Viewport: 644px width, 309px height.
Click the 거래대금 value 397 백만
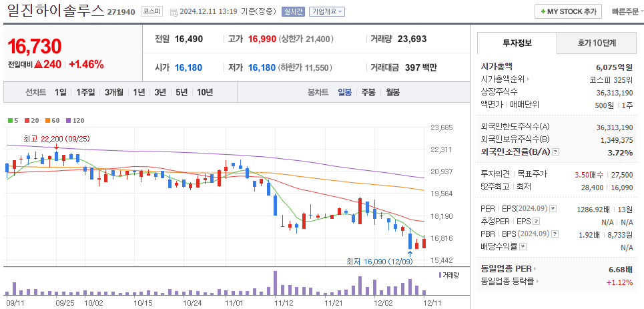[421, 67]
